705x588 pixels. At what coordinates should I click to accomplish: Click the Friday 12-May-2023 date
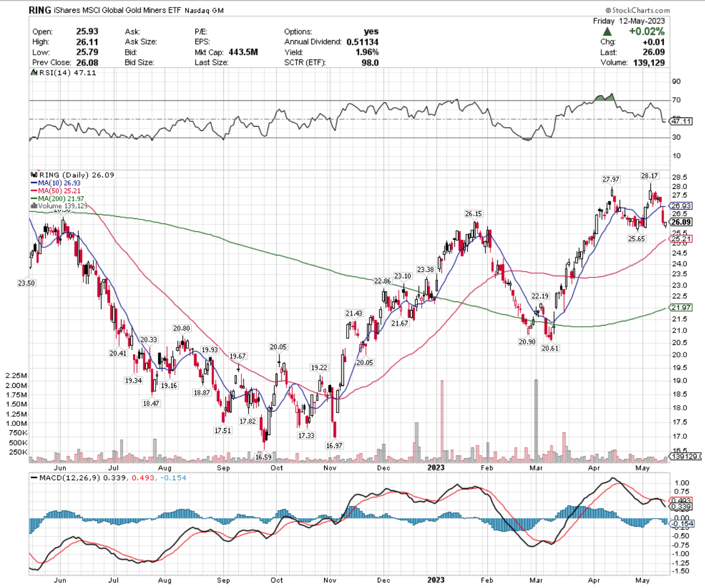pos(629,21)
